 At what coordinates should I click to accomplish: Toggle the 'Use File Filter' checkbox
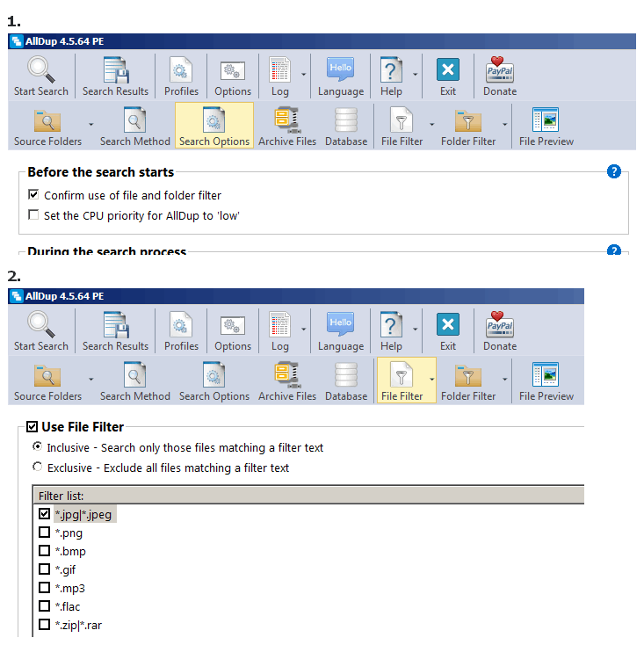pos(33,427)
